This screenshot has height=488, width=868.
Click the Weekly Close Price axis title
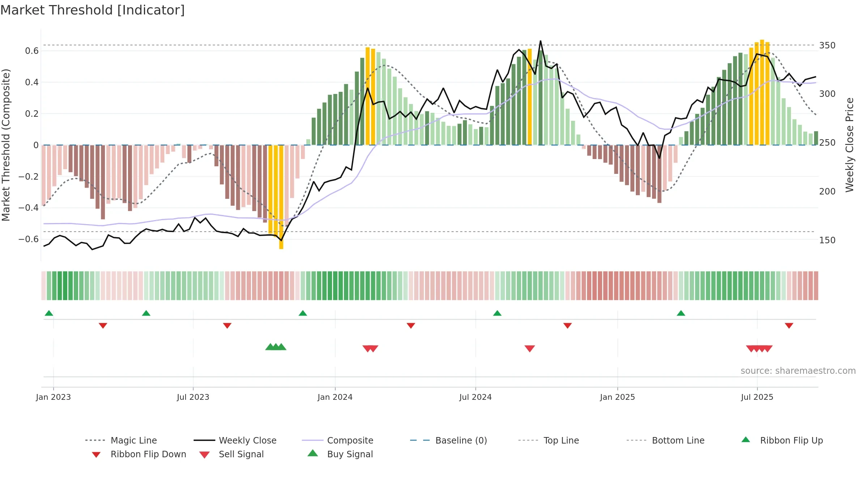pos(850,145)
